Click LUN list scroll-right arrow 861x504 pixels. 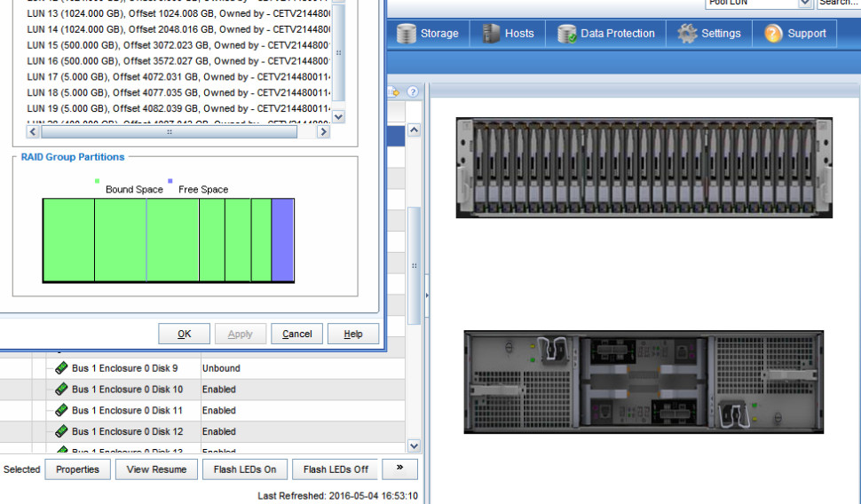coord(323,131)
